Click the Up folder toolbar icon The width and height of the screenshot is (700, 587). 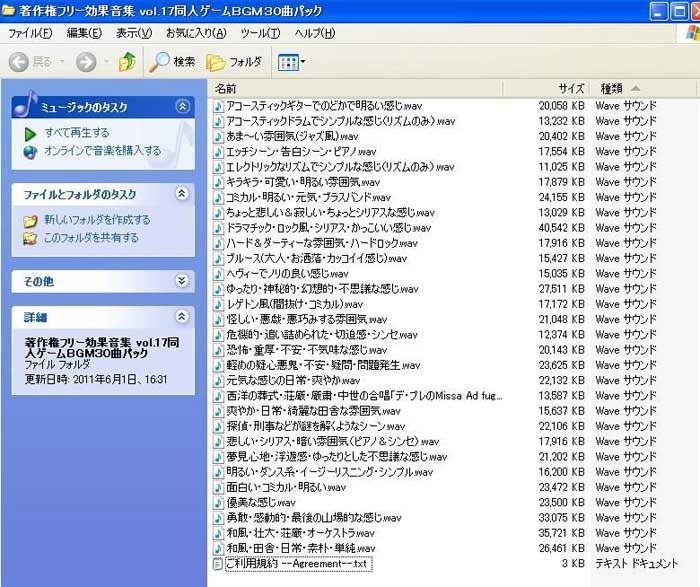click(127, 62)
